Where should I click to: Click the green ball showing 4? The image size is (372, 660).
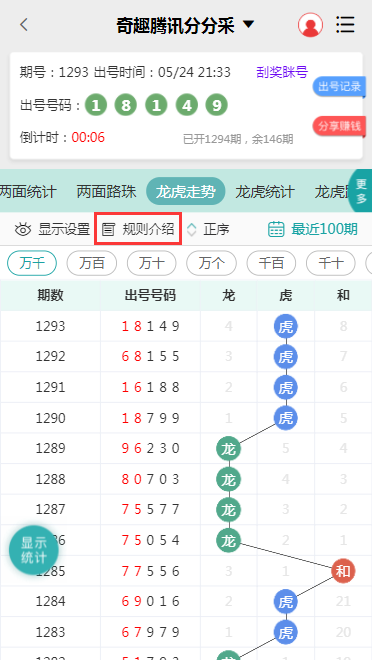click(x=186, y=105)
